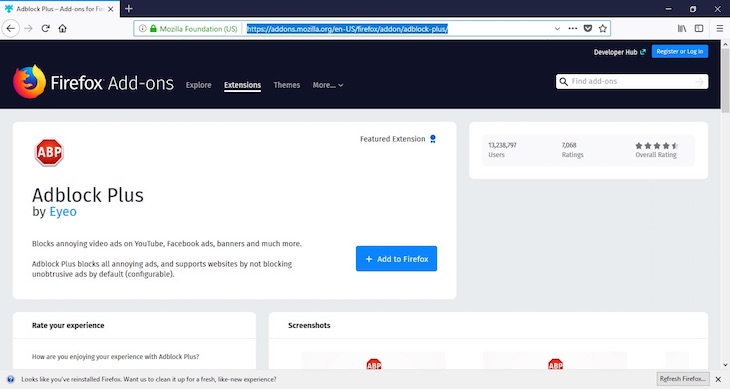
Task: Click the Firefox logo
Action: tap(29, 82)
